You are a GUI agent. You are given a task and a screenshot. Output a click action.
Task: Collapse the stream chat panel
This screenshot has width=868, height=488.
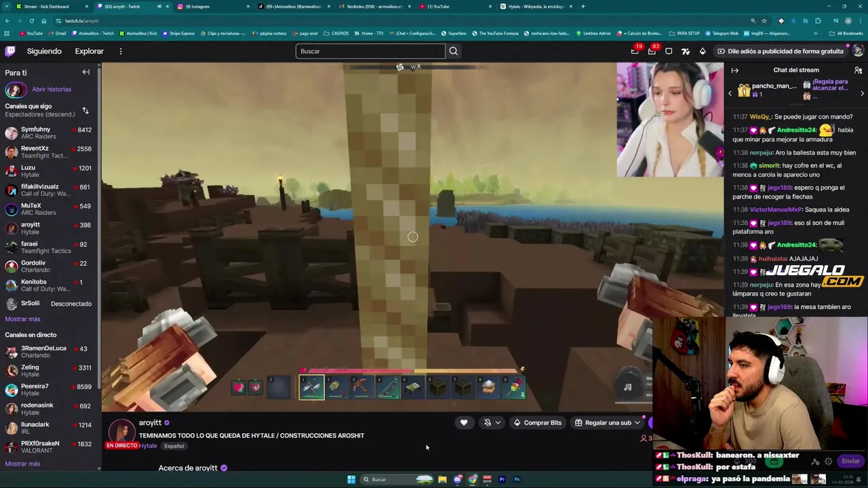coord(734,70)
